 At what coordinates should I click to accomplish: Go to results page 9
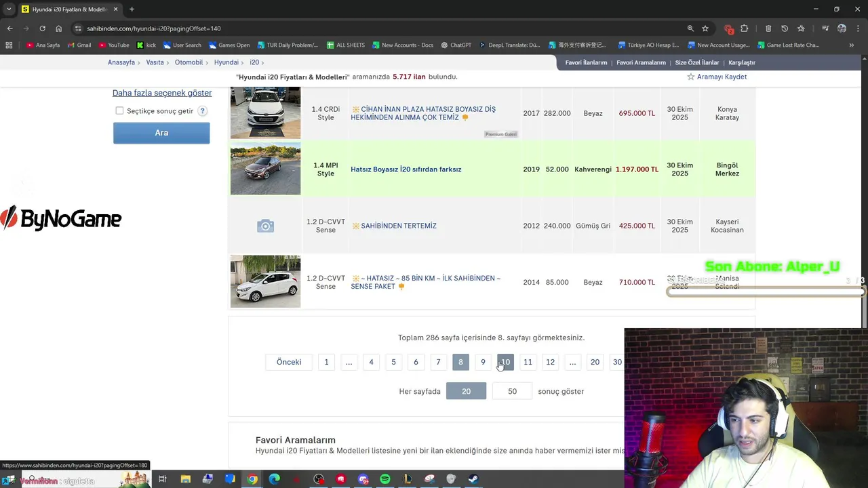pyautogui.click(x=483, y=362)
